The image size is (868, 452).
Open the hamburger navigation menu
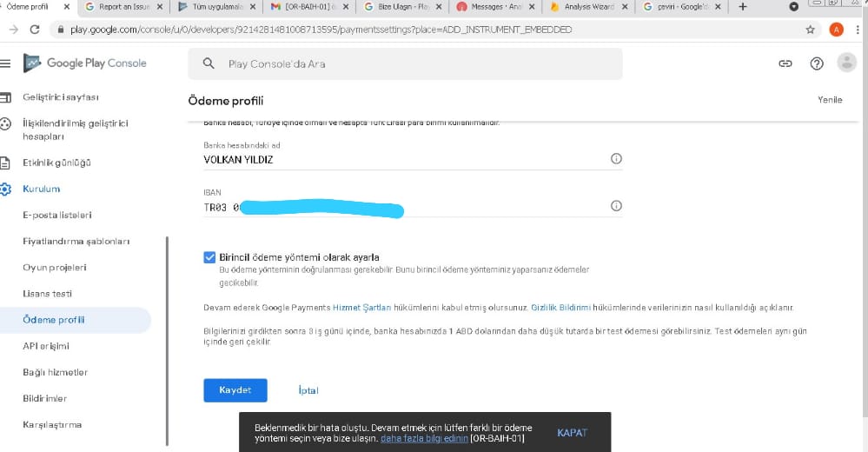click(5, 63)
